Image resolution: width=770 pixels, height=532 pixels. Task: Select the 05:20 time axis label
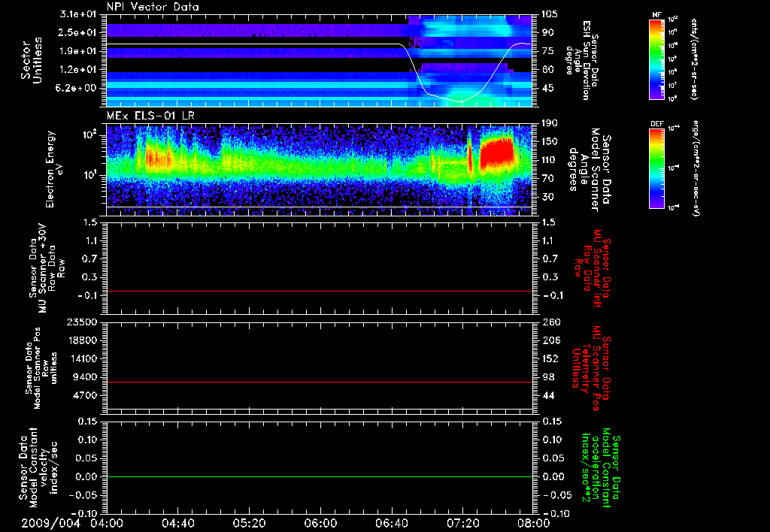pos(249,522)
